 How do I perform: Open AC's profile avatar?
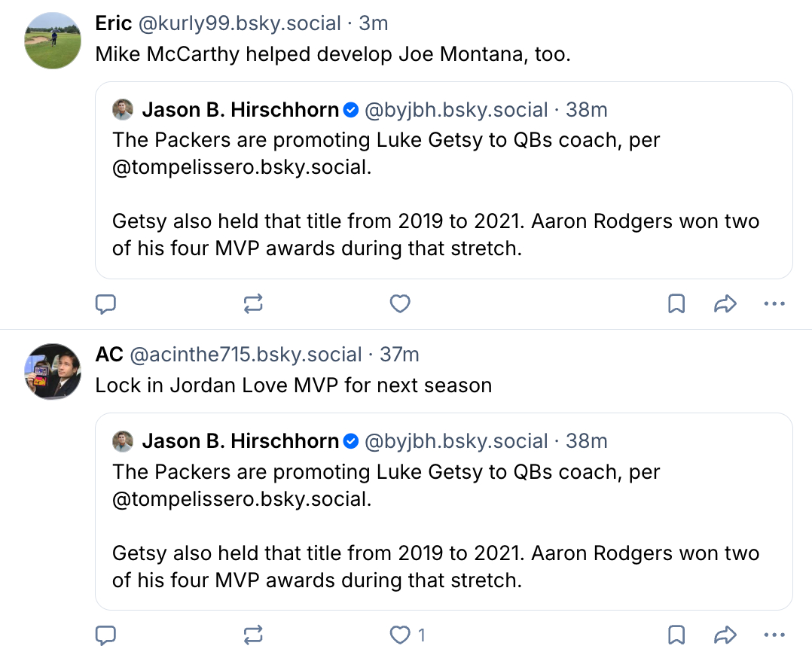(53, 371)
